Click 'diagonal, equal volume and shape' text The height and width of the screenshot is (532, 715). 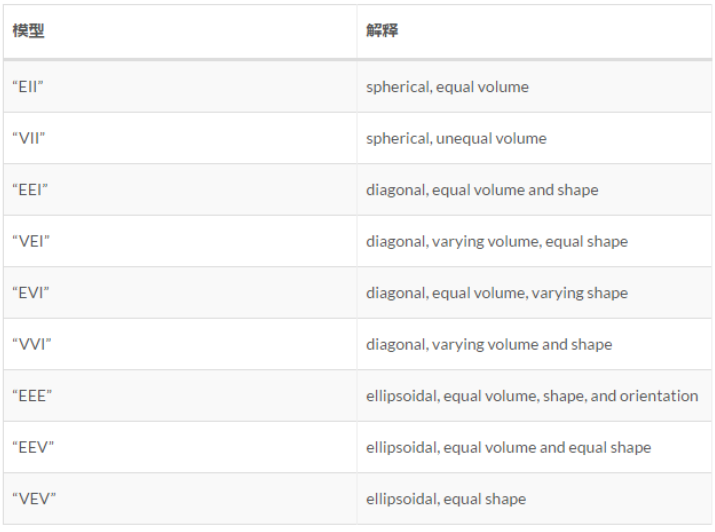[482, 190]
